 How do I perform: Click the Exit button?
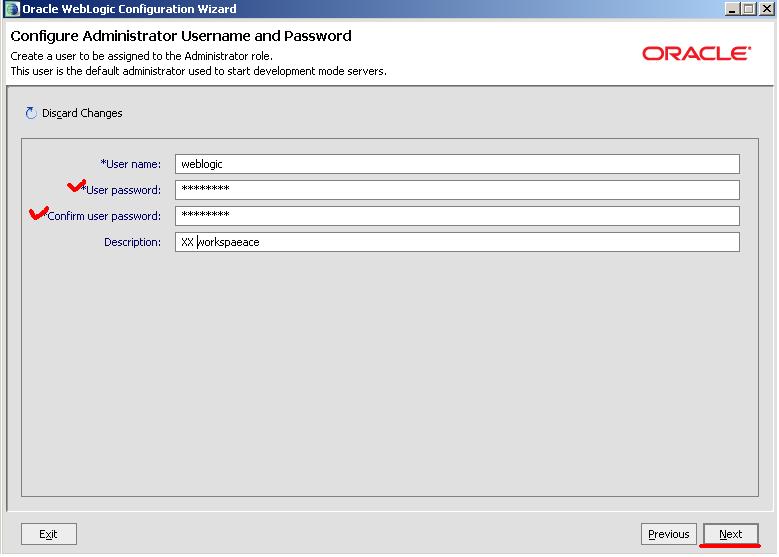click(49, 534)
